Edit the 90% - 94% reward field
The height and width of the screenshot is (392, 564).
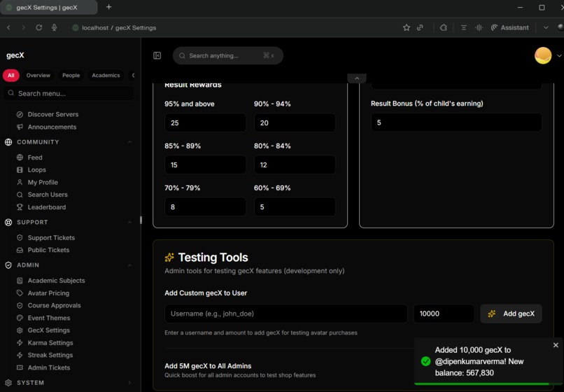(295, 122)
